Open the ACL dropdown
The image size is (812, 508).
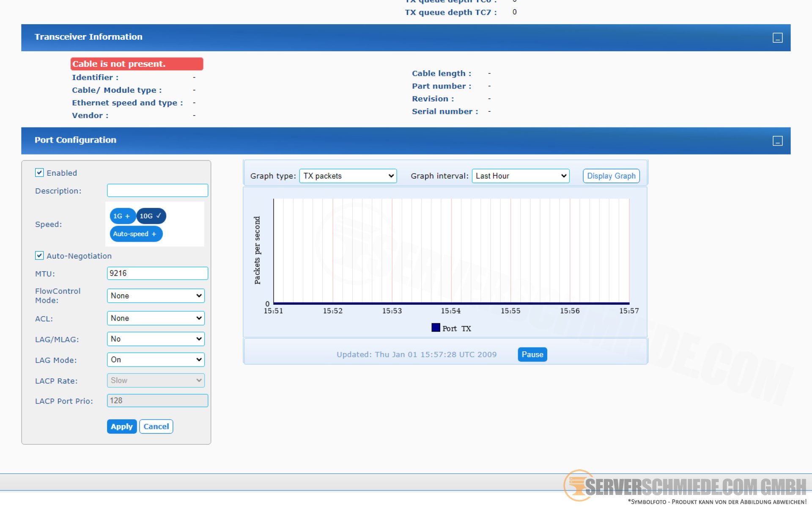point(156,318)
